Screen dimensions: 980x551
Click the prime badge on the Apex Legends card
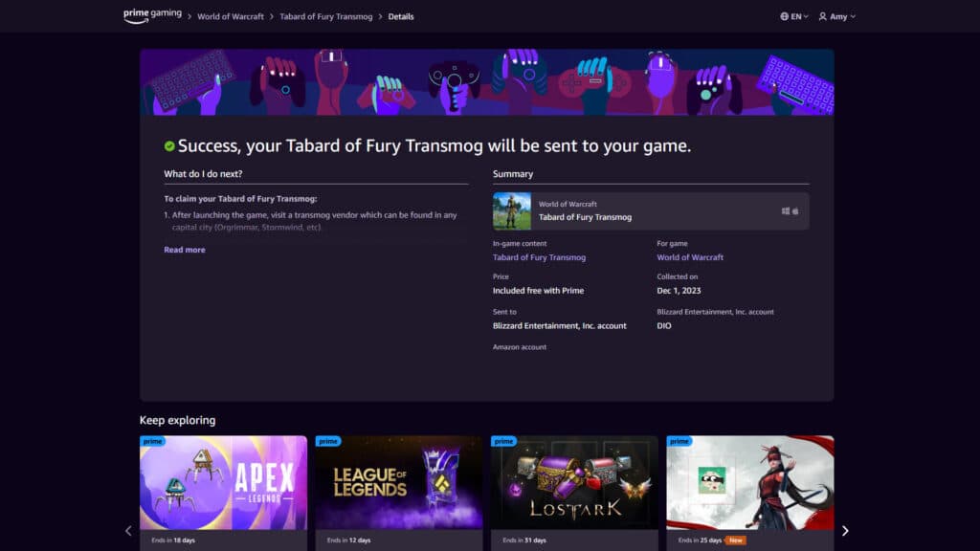[x=151, y=441]
